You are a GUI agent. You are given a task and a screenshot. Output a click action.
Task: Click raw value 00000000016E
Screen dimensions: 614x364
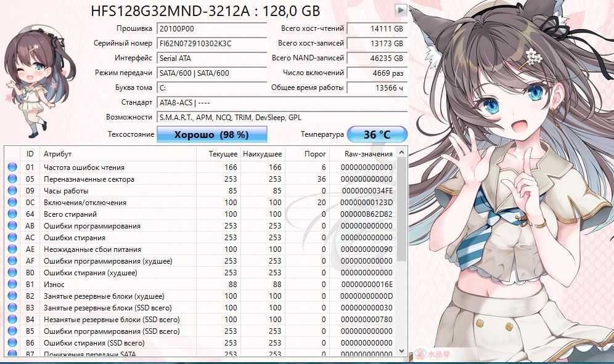click(367, 285)
